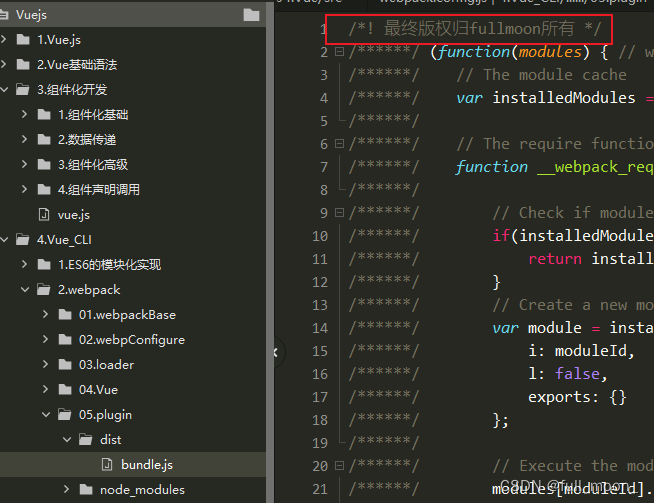Click the folder icon beside 3.组件化高级
The height and width of the screenshot is (503, 654).
tap(44, 165)
